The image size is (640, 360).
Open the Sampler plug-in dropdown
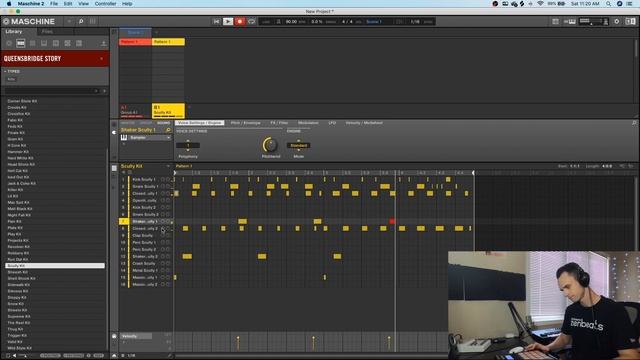coord(150,138)
